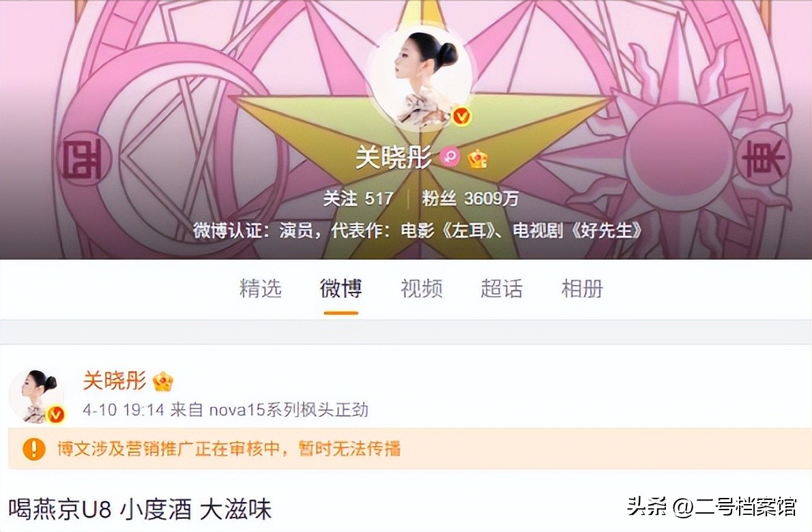Click the 4-10 19:14 post timestamp

124,411
